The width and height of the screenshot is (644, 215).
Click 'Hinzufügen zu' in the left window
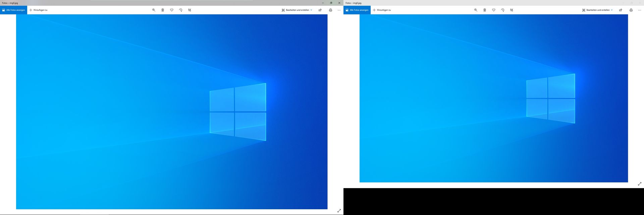click(38, 10)
